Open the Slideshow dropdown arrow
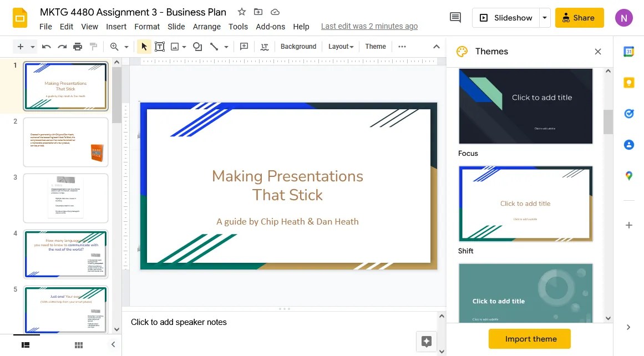The image size is (644, 356). [x=544, y=17]
